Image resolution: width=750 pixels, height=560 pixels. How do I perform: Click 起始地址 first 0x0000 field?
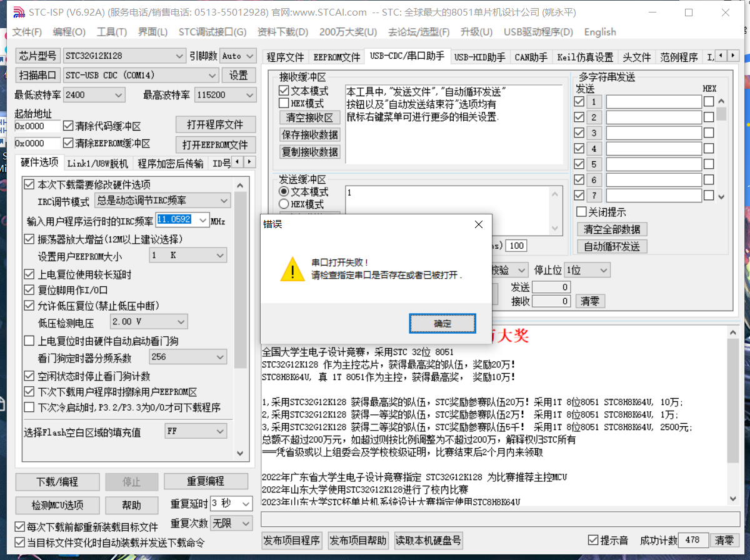click(37, 126)
